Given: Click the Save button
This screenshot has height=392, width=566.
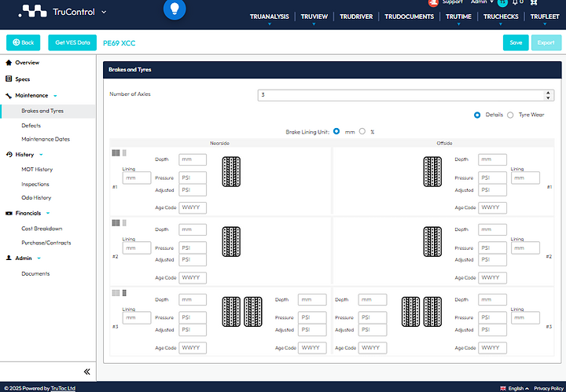Looking at the screenshot, I should point(516,42).
